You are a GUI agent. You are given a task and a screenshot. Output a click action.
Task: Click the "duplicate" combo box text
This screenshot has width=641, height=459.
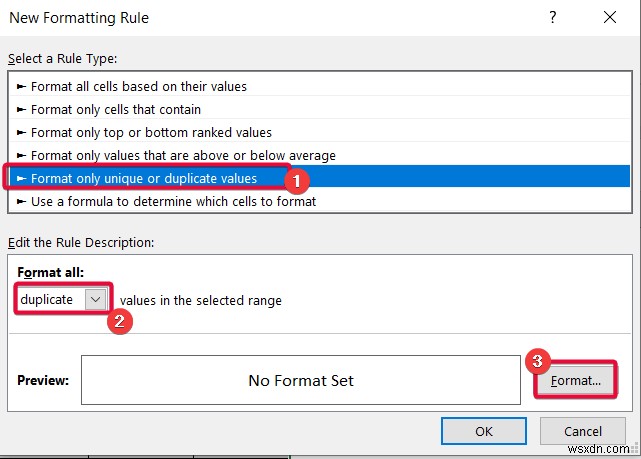coord(48,299)
